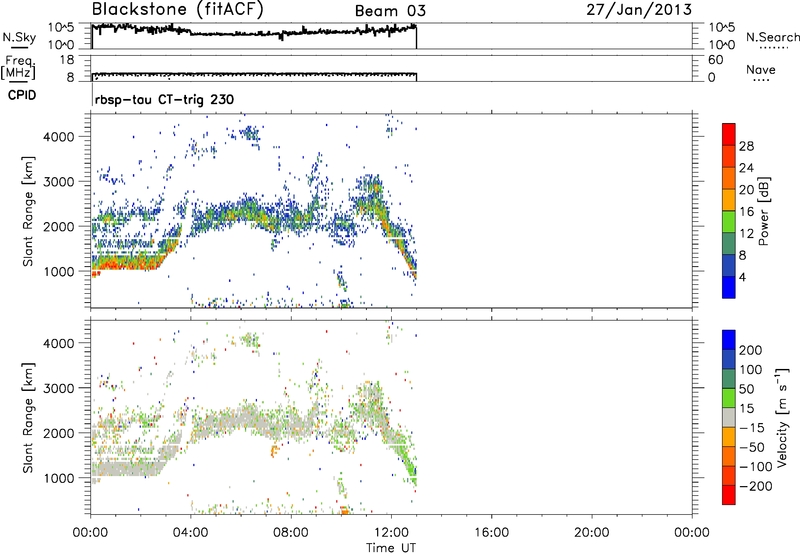The height and width of the screenshot is (554, 800).
Task: Click the '200' velocity colorbar value
Action: tap(751, 350)
